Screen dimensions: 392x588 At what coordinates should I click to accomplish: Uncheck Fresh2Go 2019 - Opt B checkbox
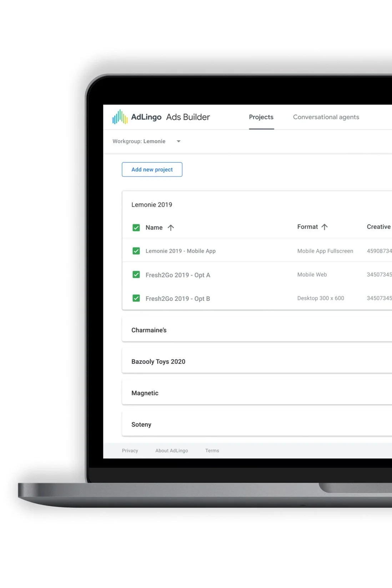pyautogui.click(x=136, y=298)
